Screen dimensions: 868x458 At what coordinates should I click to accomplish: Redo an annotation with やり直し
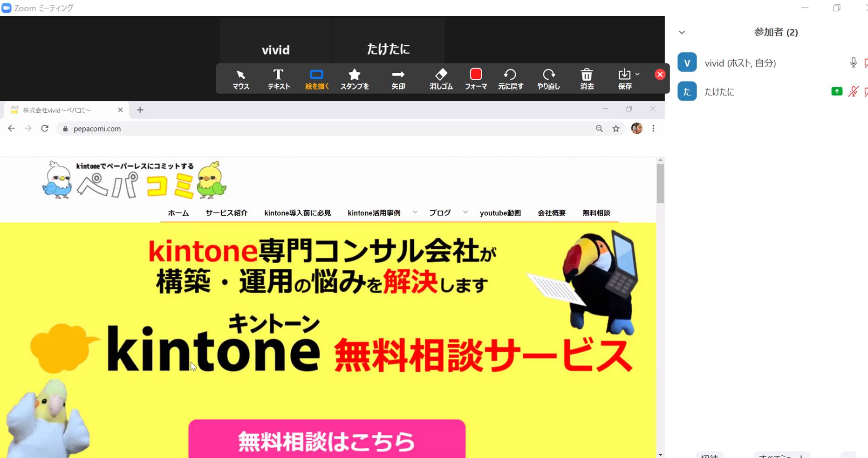(x=548, y=78)
